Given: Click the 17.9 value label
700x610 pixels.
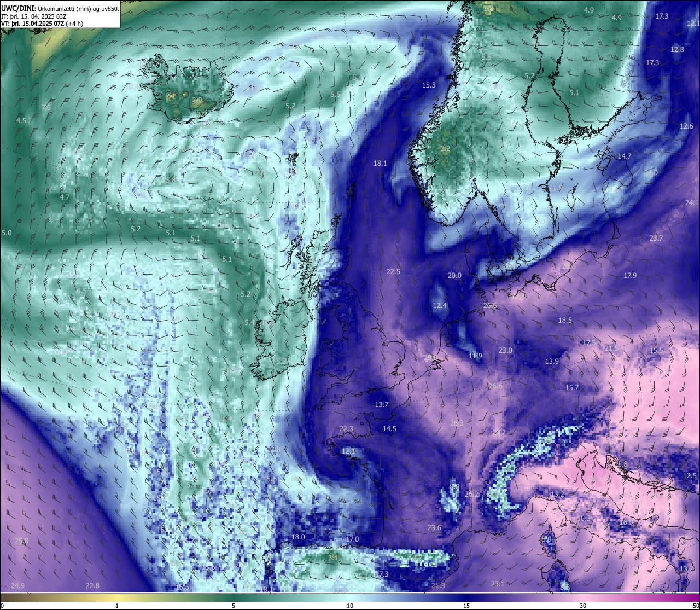Looking at the screenshot, I should click(x=630, y=275).
